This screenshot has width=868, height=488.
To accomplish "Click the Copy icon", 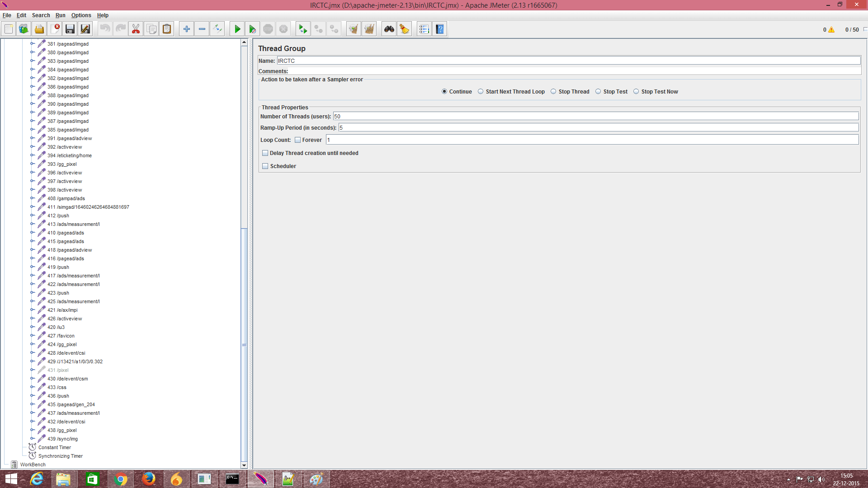I will (151, 29).
